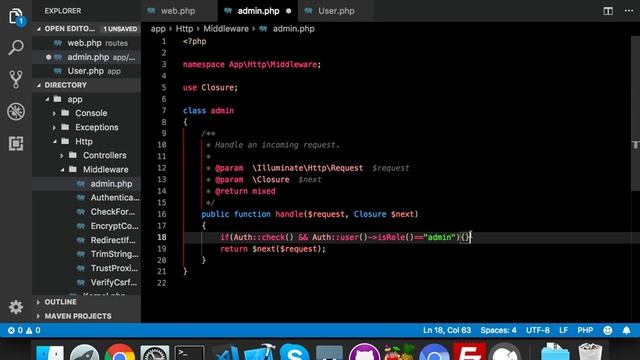Open the Authentica... file in tree
Image resolution: width=640 pixels, height=360 pixels.
point(87,198)
